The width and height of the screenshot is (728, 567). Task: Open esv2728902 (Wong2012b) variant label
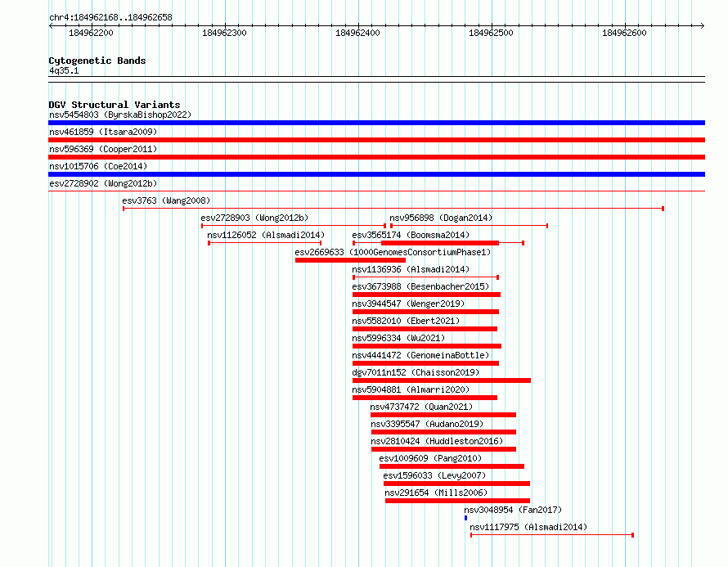103,183
